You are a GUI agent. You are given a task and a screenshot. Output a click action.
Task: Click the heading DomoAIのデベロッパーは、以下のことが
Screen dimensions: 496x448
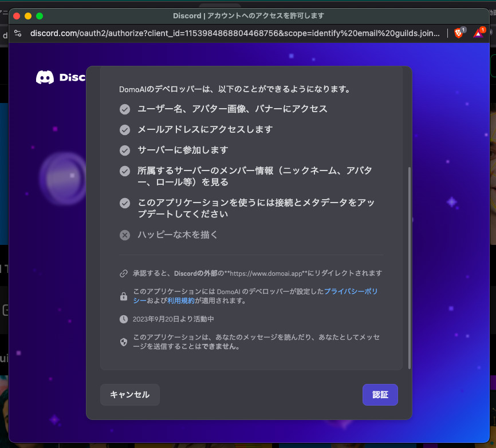234,89
